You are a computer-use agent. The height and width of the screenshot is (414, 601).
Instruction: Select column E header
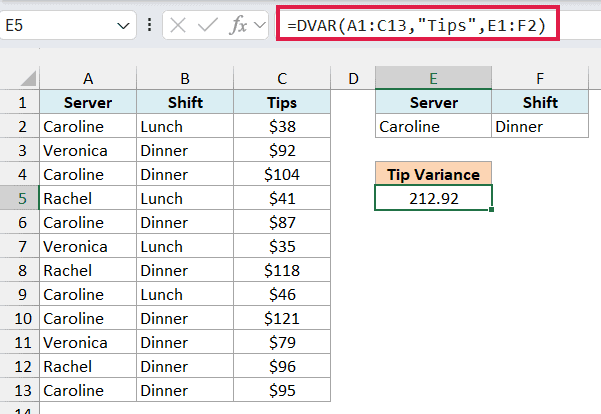pyautogui.click(x=434, y=79)
